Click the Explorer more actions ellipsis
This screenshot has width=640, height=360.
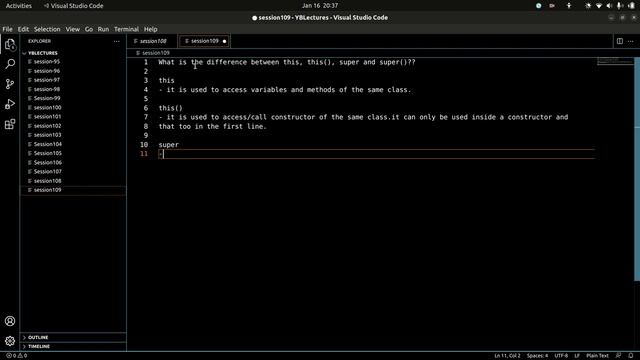[117, 41]
